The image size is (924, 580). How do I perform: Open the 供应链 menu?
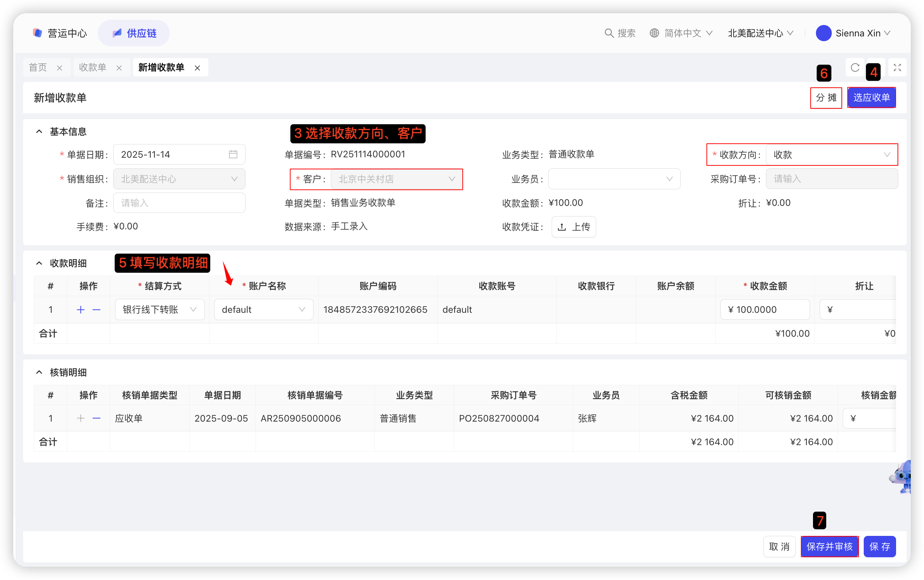(x=134, y=33)
